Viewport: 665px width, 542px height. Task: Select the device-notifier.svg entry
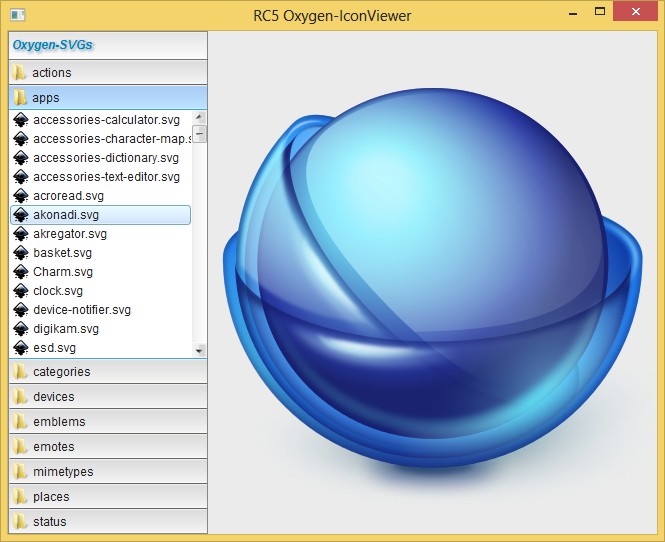(x=82, y=310)
